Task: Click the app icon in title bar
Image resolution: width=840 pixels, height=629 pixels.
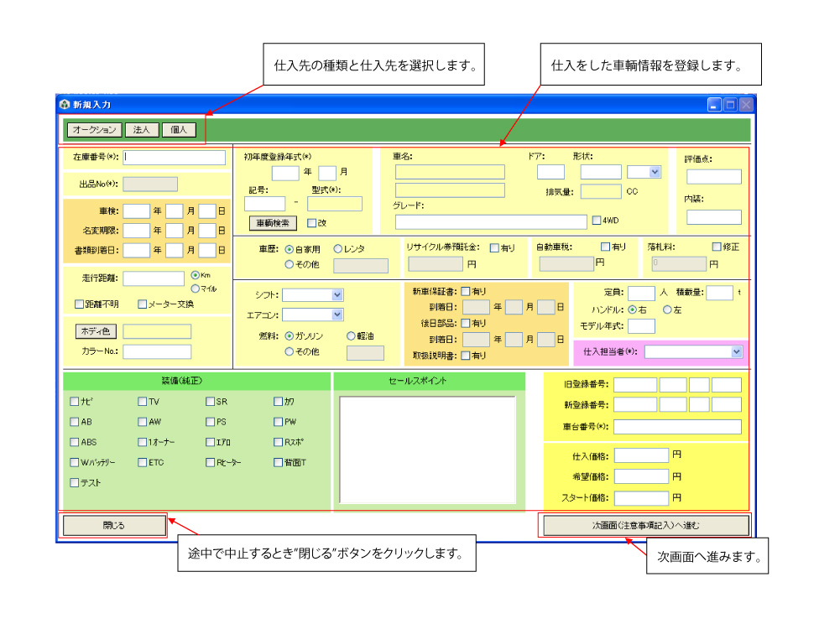Action: pyautogui.click(x=65, y=105)
